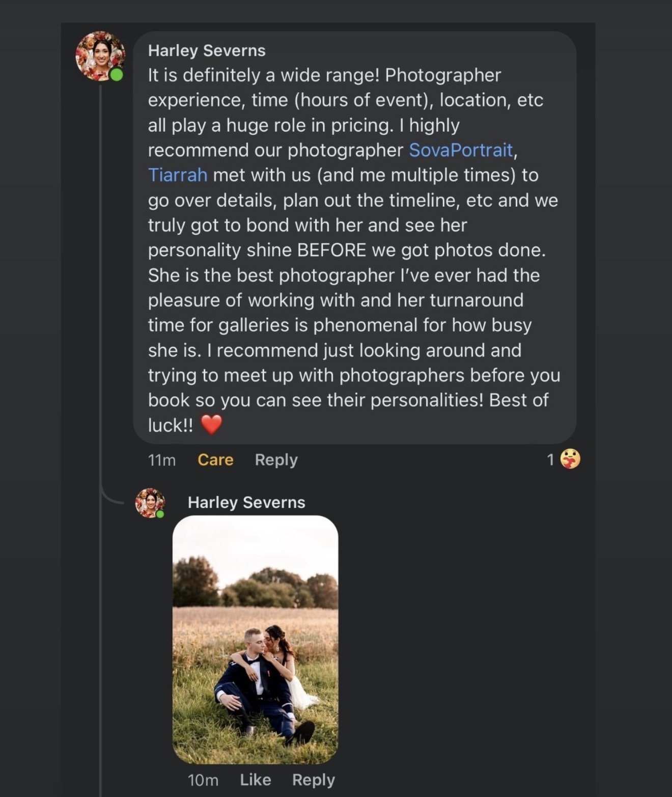Click the small reply profile avatar

[x=150, y=503]
